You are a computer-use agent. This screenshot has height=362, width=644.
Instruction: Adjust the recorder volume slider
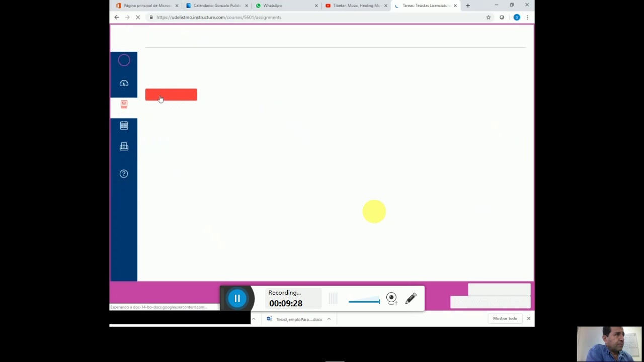(364, 301)
